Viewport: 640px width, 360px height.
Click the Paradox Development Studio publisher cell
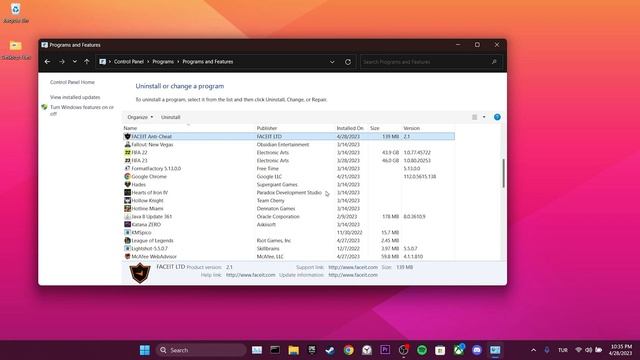pyautogui.click(x=289, y=192)
